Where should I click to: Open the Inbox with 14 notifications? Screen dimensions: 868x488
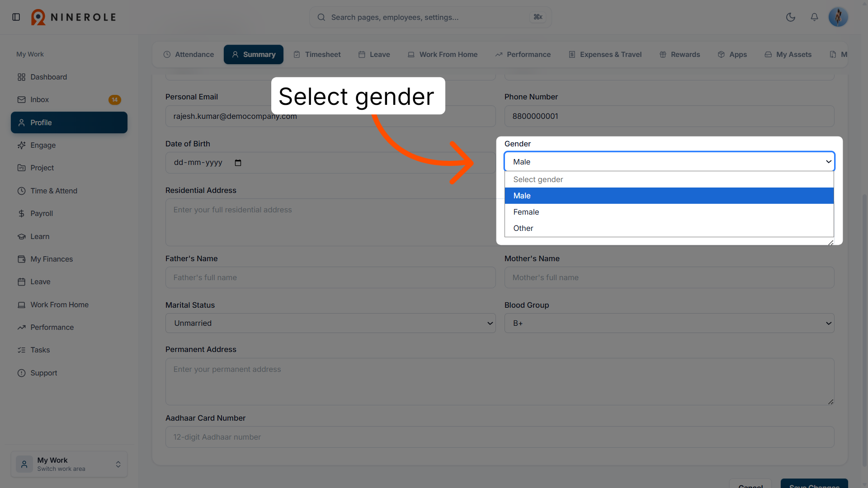click(69, 99)
